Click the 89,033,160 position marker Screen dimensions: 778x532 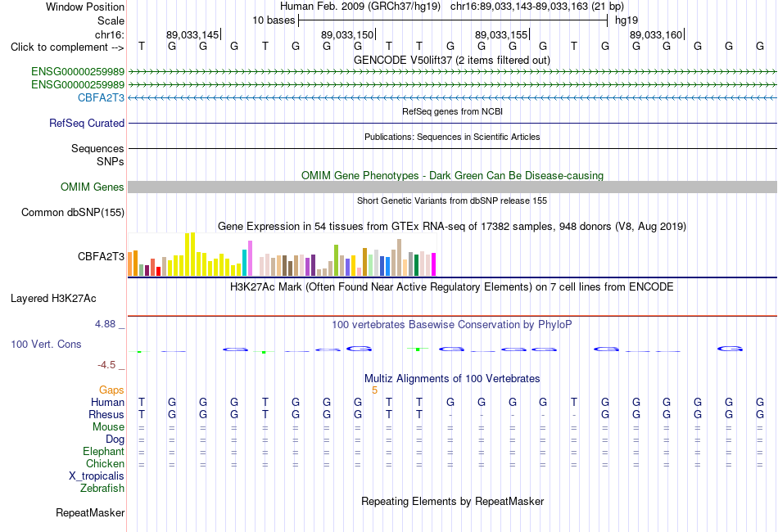point(656,34)
